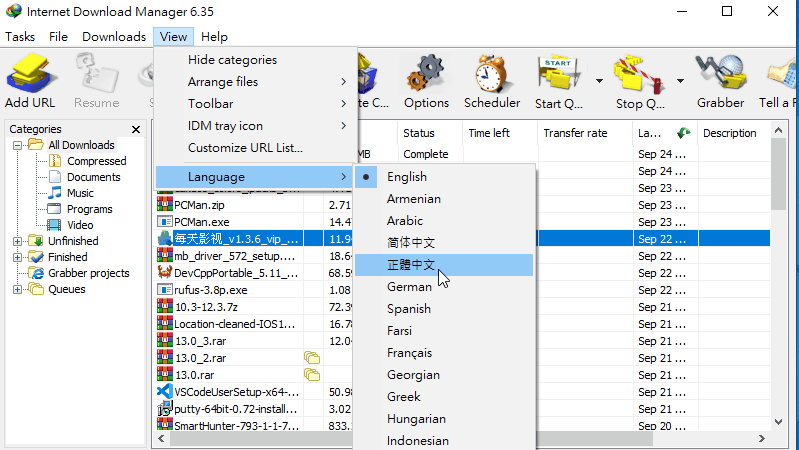Choose Spanish language

coord(444,309)
